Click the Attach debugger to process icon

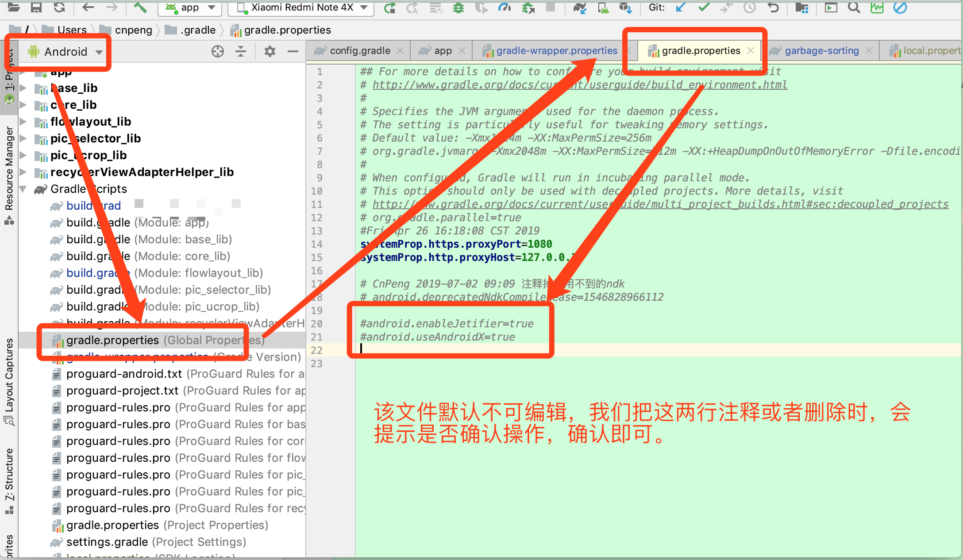(x=528, y=8)
